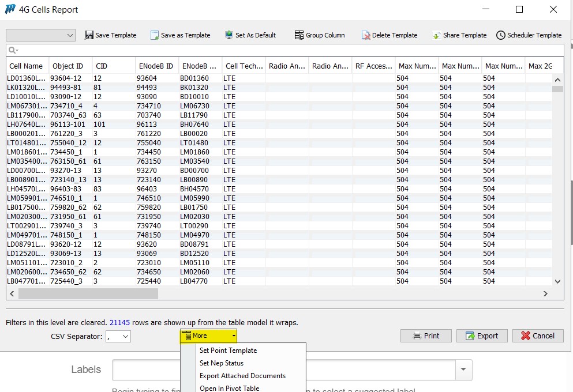Screen dimensions: 573x392
Task: Click the horizontal scrollbar thumb of the table
Action: (x=88, y=293)
